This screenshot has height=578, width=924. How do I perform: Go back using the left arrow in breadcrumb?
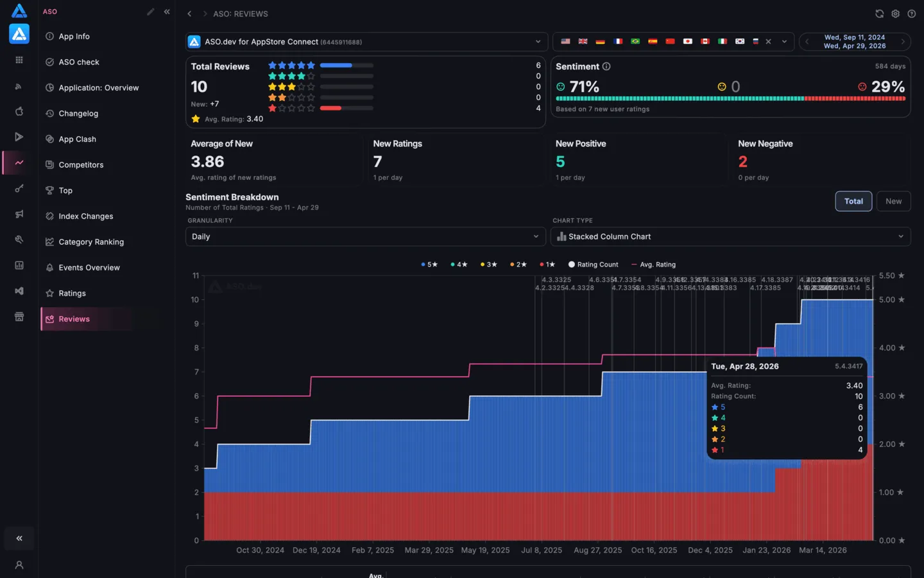(x=189, y=13)
